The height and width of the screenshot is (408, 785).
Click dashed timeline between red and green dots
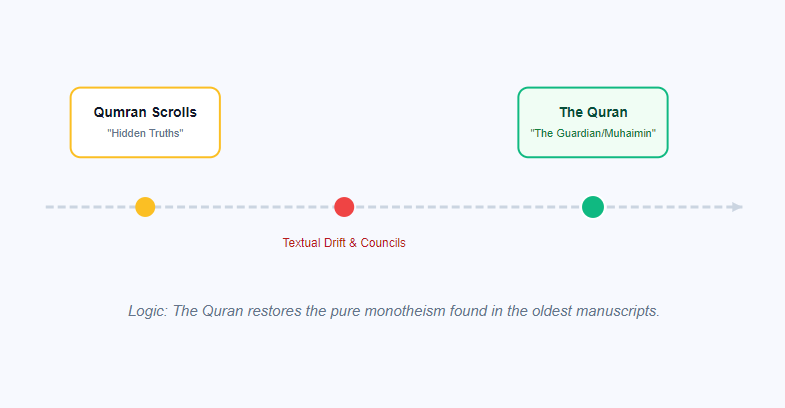click(468, 207)
